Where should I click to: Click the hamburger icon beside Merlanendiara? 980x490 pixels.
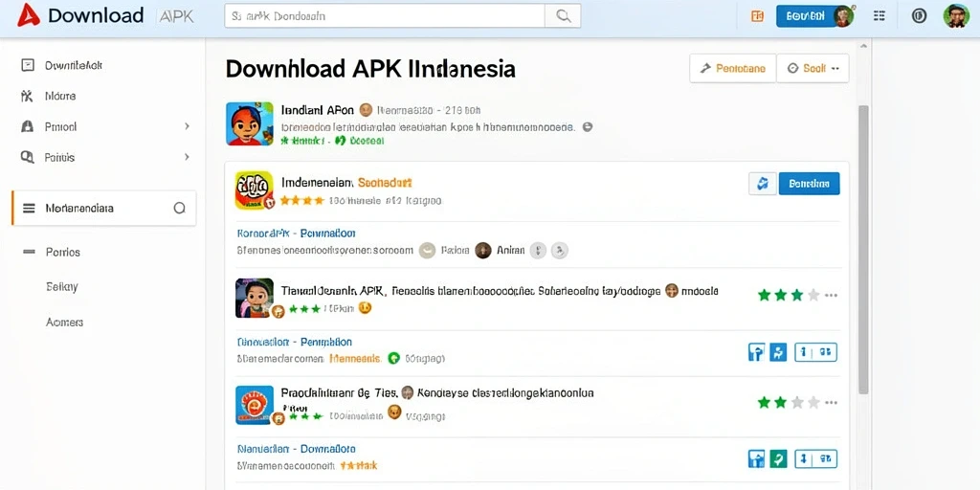29,208
